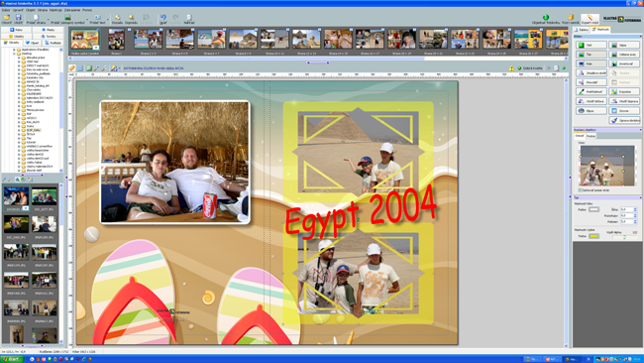Collapse the Efekty panel header arrow

pyautogui.click(x=640, y=37)
